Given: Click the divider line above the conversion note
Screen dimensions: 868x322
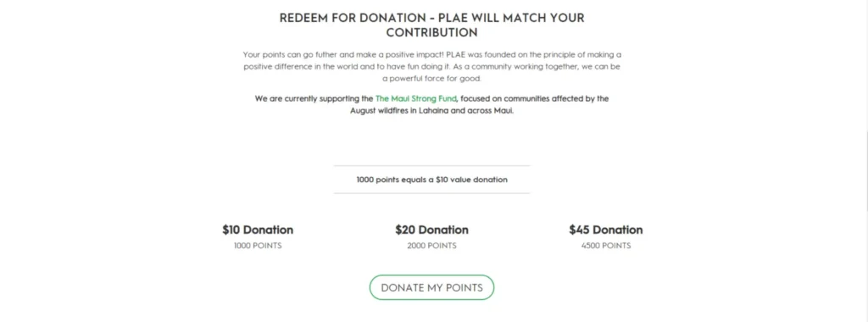Looking at the screenshot, I should tap(431, 165).
